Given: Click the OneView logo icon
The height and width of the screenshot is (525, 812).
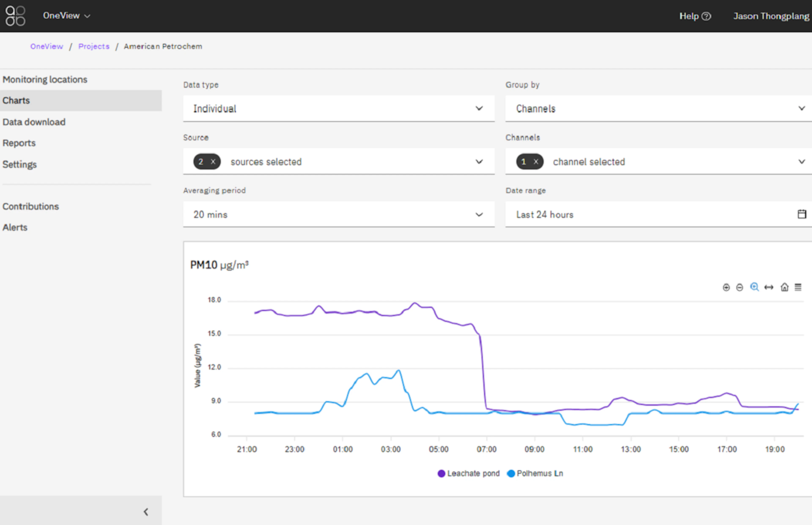Looking at the screenshot, I should point(15,16).
